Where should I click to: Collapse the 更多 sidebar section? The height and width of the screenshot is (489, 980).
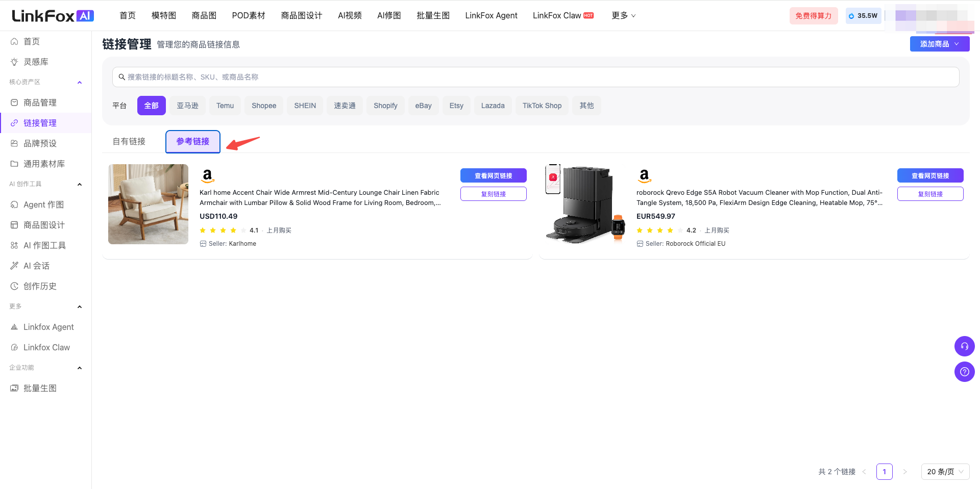coord(80,306)
